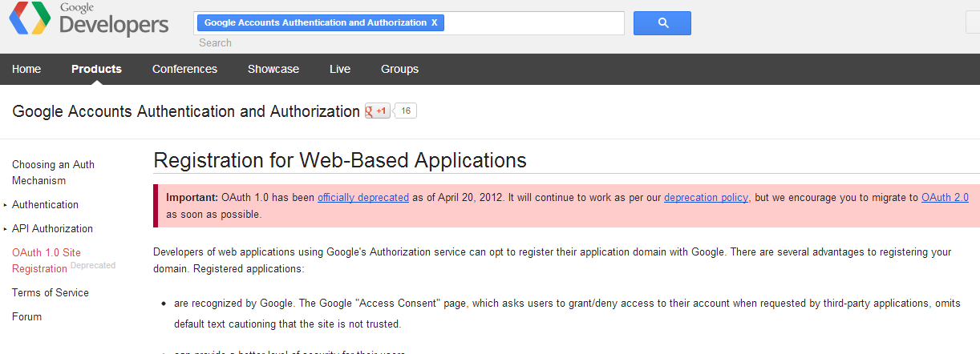Open Choosing an Auth Mechanism sidebar link
Image resolution: width=980 pixels, height=354 pixels.
[53, 172]
